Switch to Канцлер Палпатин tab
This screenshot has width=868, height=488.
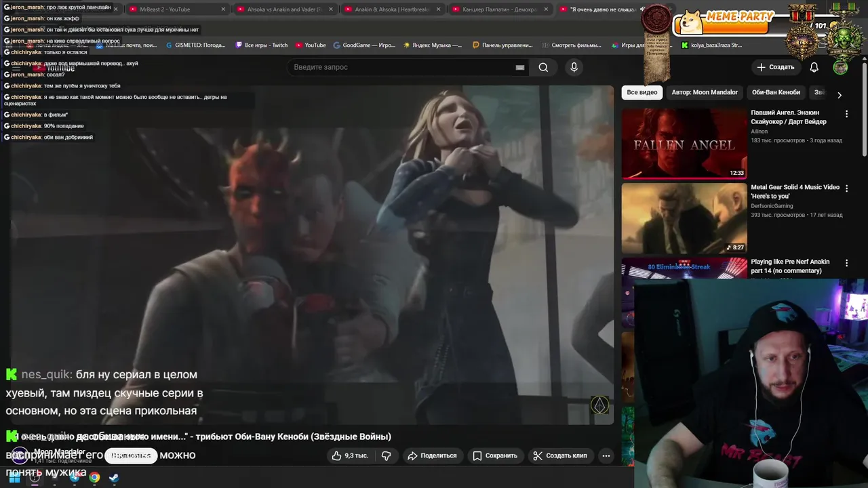(501, 9)
